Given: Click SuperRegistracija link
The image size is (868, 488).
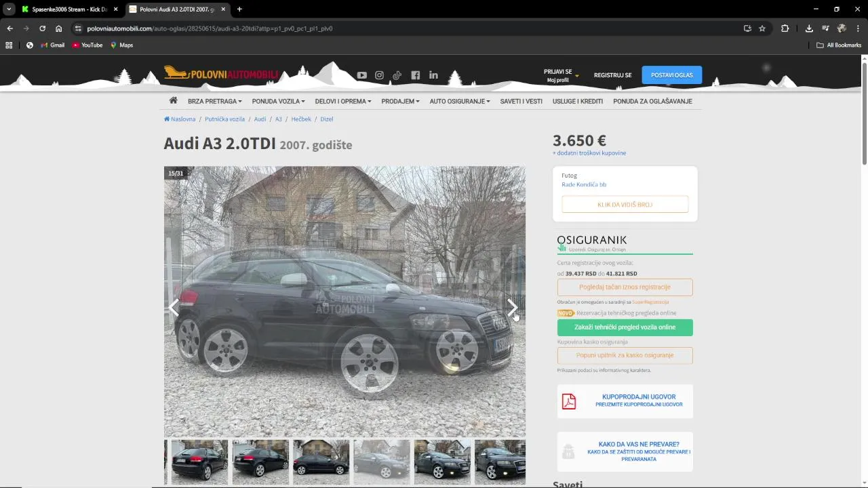Looking at the screenshot, I should tap(650, 302).
